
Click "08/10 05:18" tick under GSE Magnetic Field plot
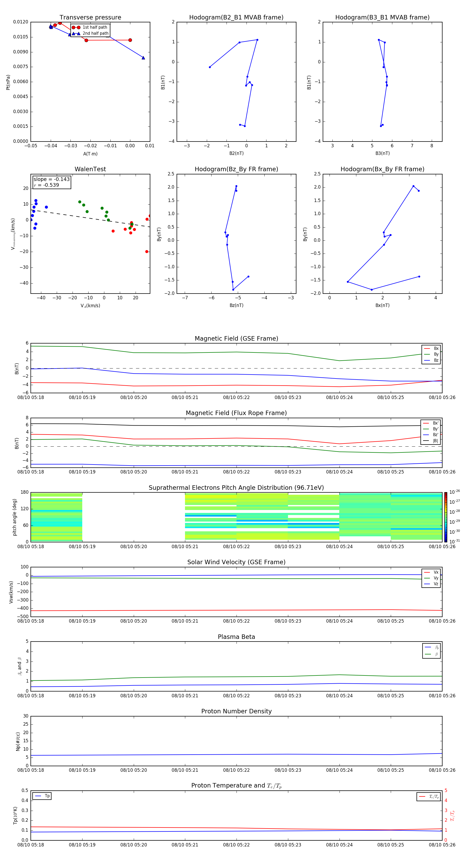click(x=31, y=397)
